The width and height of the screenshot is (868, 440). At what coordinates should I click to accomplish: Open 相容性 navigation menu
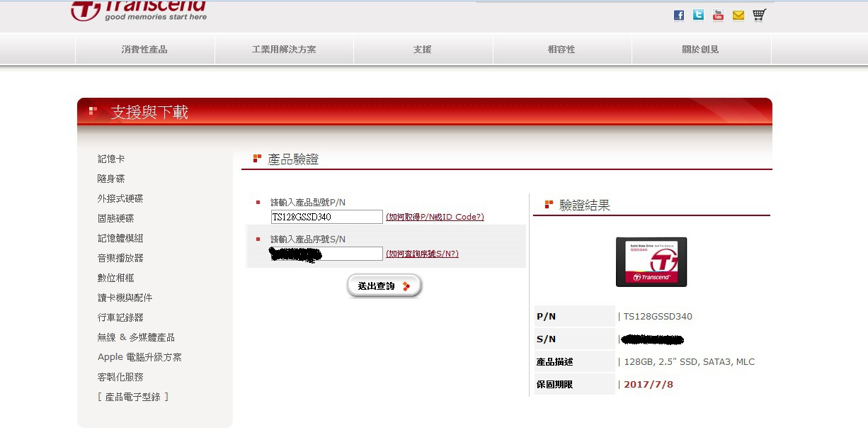point(561,50)
